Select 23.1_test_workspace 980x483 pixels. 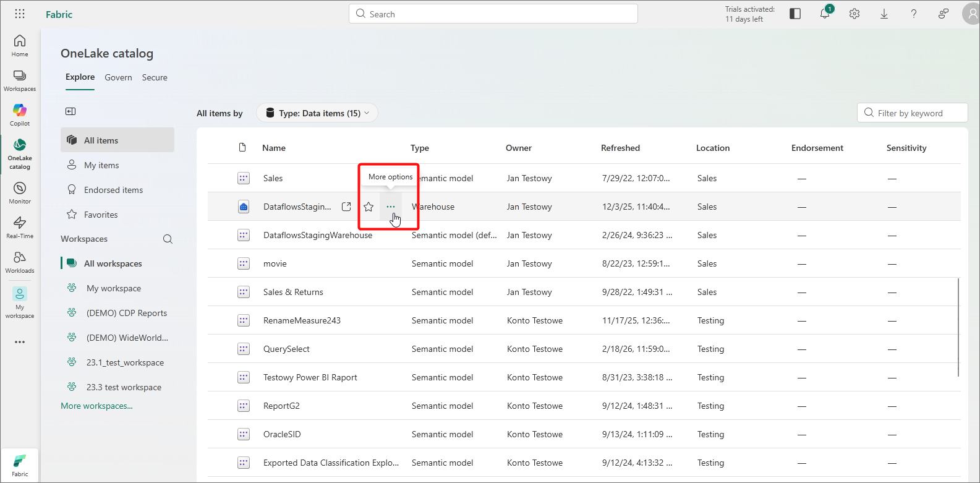click(x=117, y=362)
